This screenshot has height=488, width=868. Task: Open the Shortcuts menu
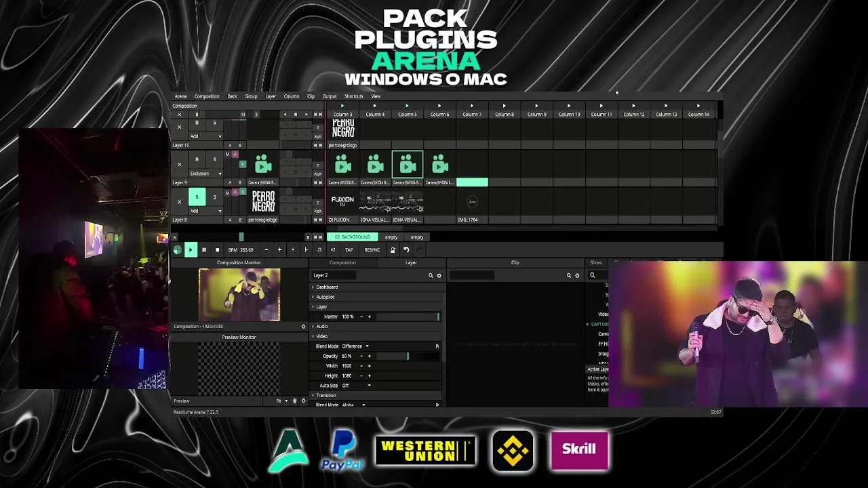pyautogui.click(x=353, y=96)
